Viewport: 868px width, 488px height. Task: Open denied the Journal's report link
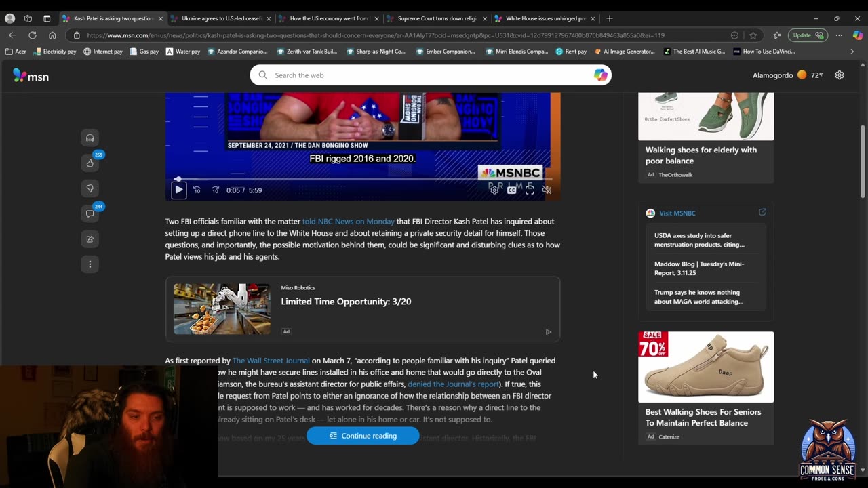453,384
